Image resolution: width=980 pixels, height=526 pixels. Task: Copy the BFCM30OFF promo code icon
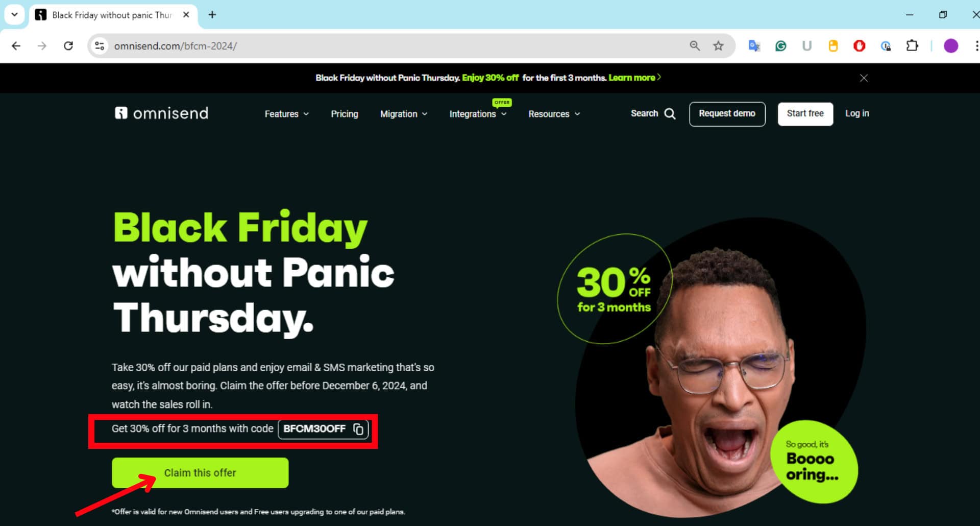[358, 429]
